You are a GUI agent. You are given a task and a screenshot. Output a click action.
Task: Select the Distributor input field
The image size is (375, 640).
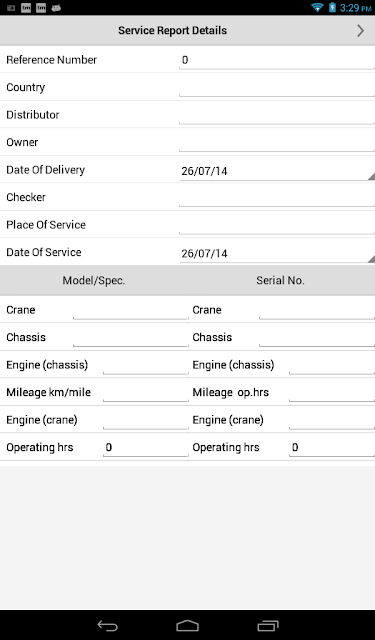point(277,115)
